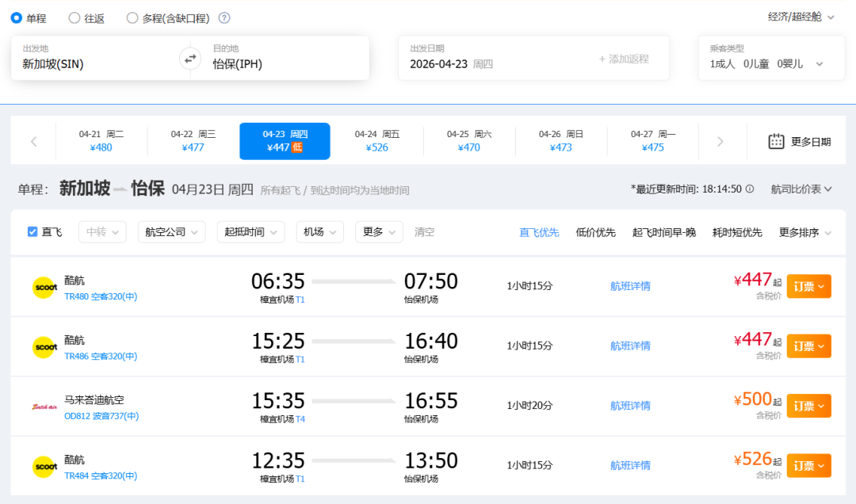The width and height of the screenshot is (856, 504).
Task: Click 订票 button for the 06:35 flight
Action: coord(808,287)
